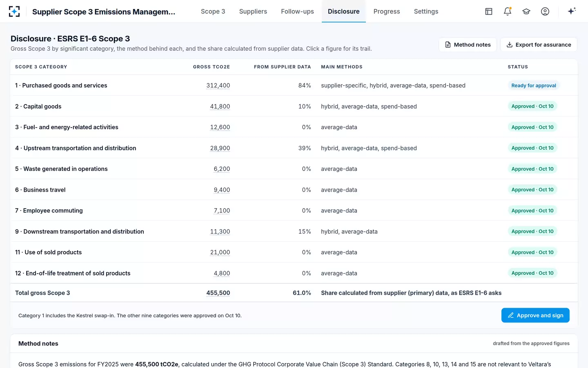Viewport: 588px width, 368px height.
Task: Open the notifications bell
Action: (x=508, y=11)
